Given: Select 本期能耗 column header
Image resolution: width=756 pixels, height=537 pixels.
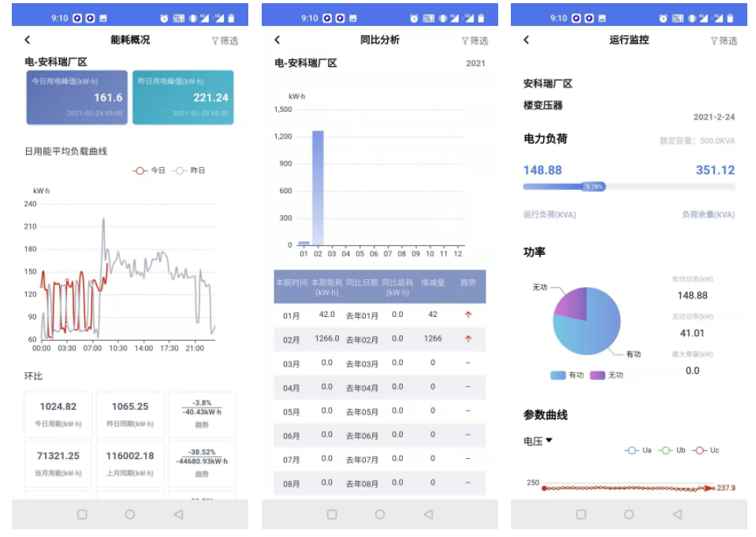Looking at the screenshot, I should click(327, 287).
